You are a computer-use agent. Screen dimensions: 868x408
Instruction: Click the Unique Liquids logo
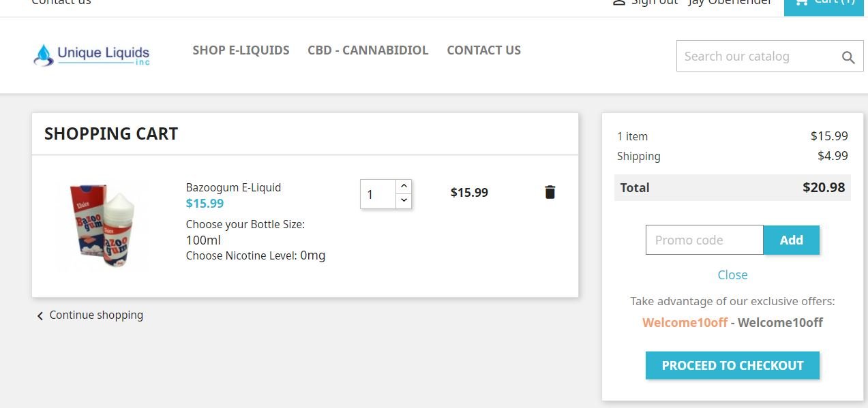pos(91,54)
